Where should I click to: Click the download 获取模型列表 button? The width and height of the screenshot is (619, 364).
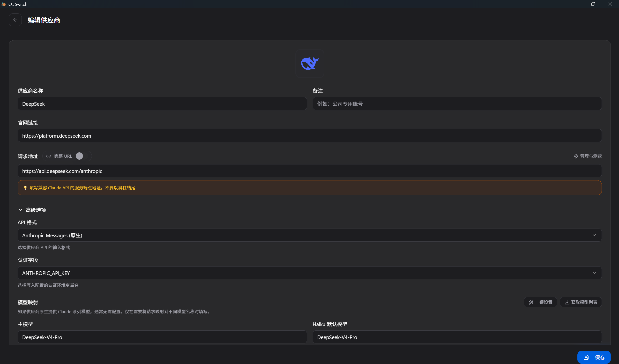581,302
